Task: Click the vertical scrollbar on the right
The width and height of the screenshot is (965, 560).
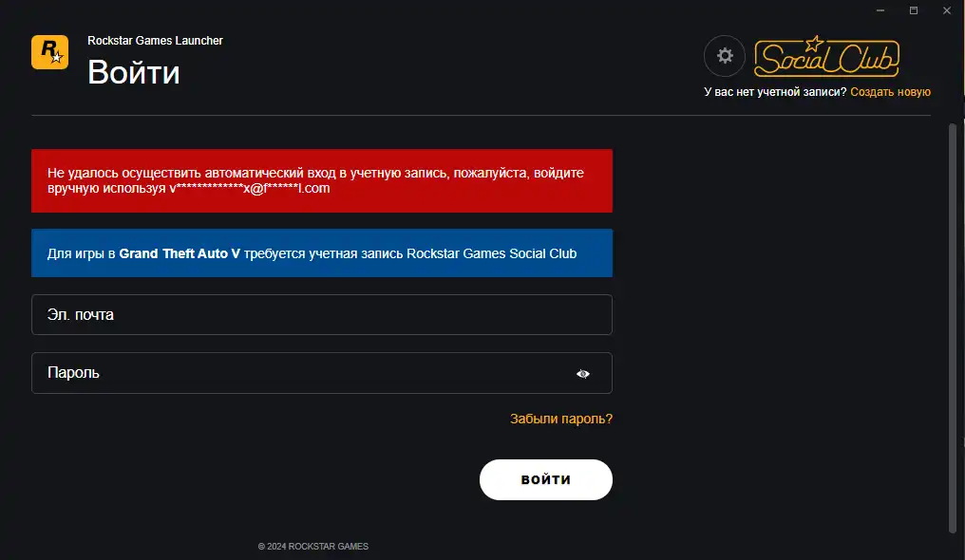Action: tap(953, 327)
